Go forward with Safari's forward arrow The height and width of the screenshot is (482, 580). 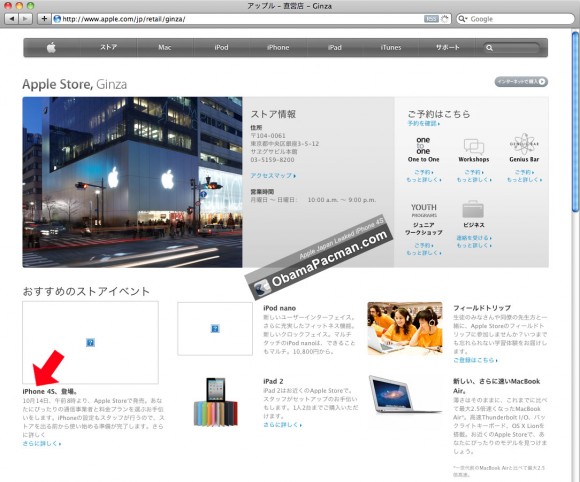click(25, 18)
